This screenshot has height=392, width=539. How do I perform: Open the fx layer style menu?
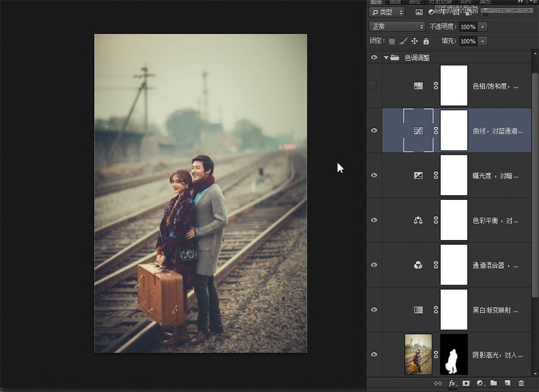[x=452, y=383]
